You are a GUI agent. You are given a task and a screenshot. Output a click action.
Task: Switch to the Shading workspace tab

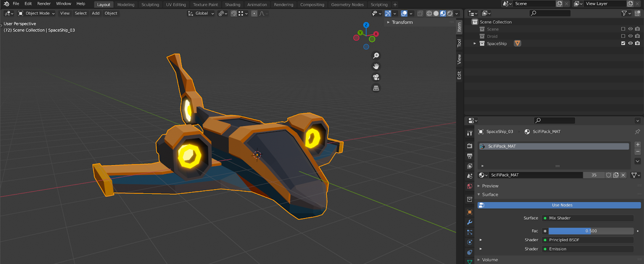click(232, 5)
